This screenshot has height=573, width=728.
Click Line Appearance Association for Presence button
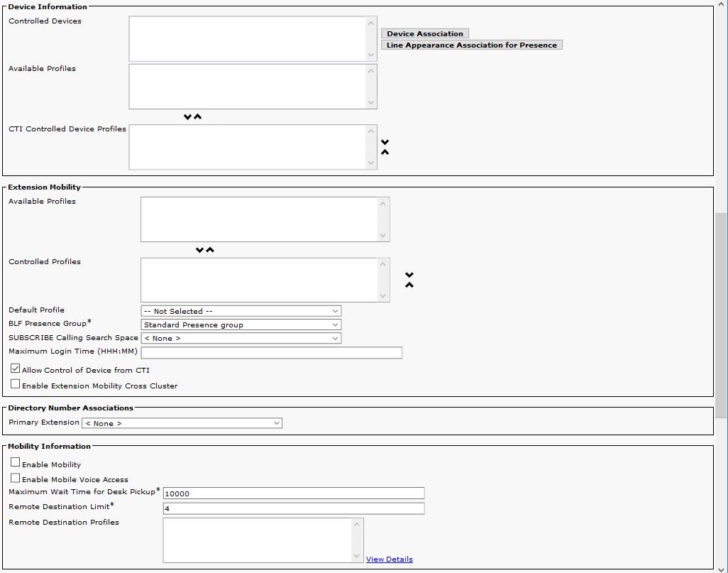pyautogui.click(x=472, y=45)
